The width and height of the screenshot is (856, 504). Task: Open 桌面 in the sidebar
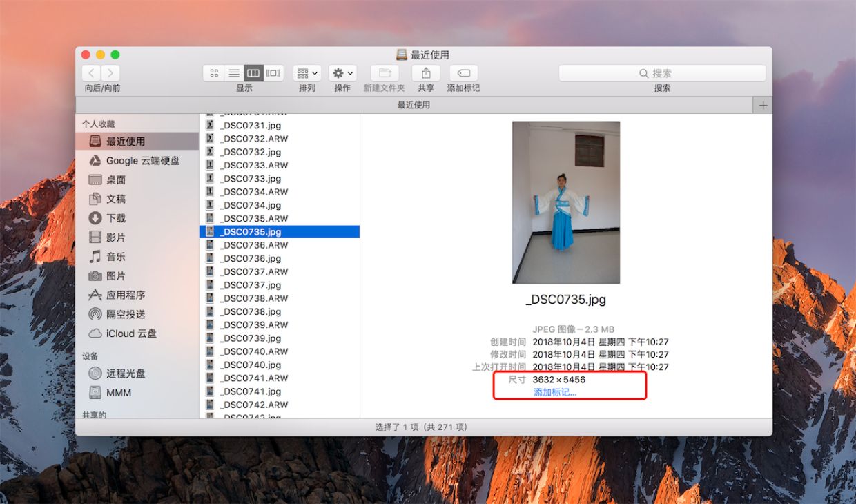137,180
